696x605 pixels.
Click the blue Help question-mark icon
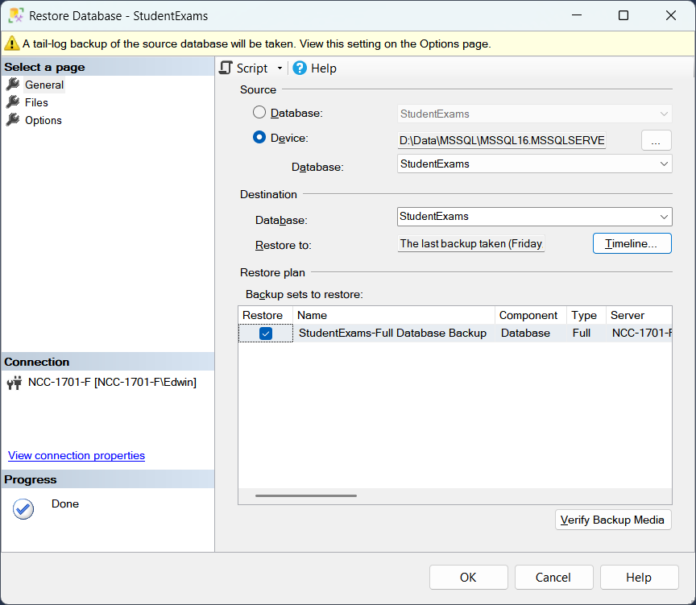point(300,68)
